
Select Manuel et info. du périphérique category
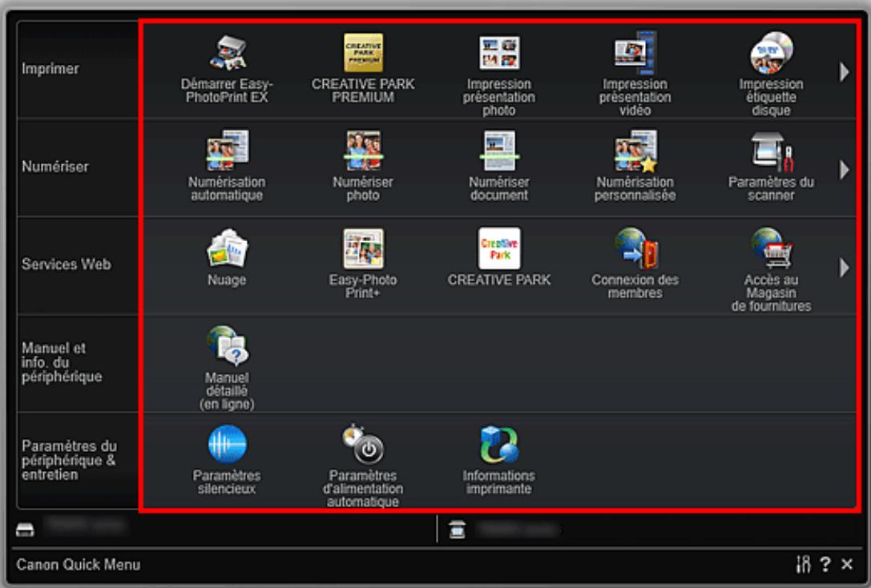point(79,363)
